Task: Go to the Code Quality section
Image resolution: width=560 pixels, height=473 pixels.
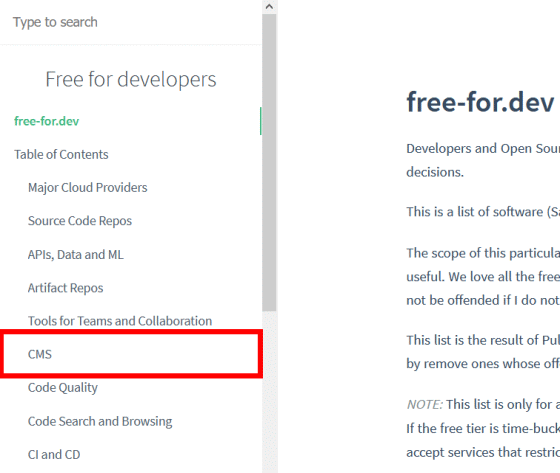Action: [63, 388]
